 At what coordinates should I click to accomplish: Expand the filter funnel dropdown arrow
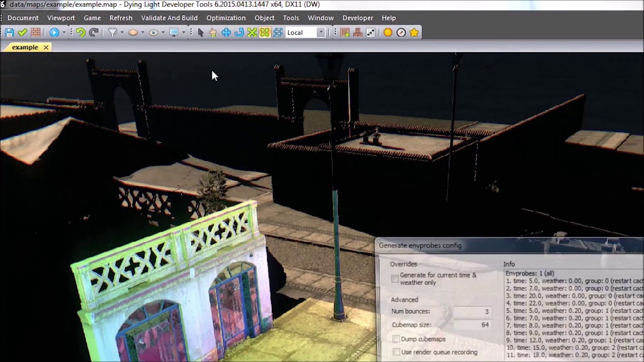tap(122, 33)
